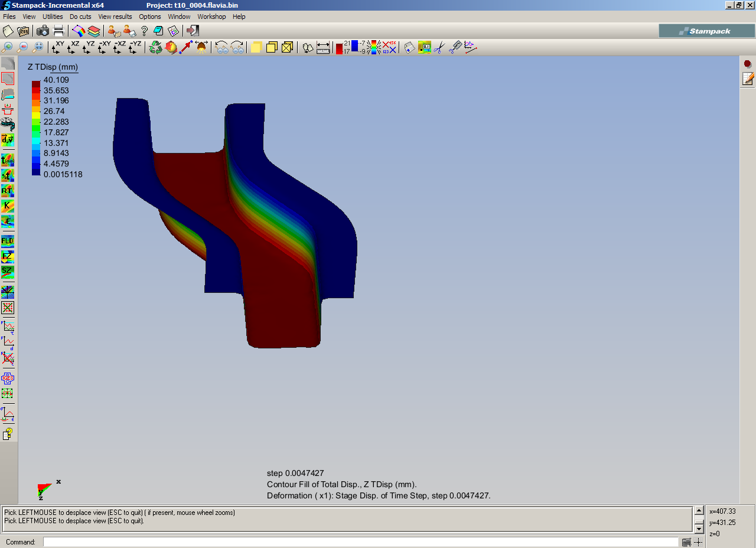This screenshot has height=548, width=756.
Task: Open the Workshop menu
Action: tap(211, 17)
